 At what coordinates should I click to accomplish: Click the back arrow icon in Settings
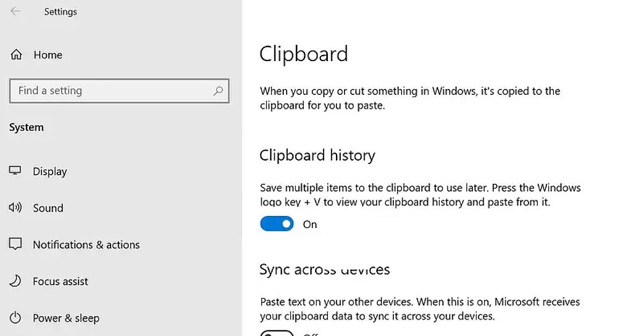point(14,11)
